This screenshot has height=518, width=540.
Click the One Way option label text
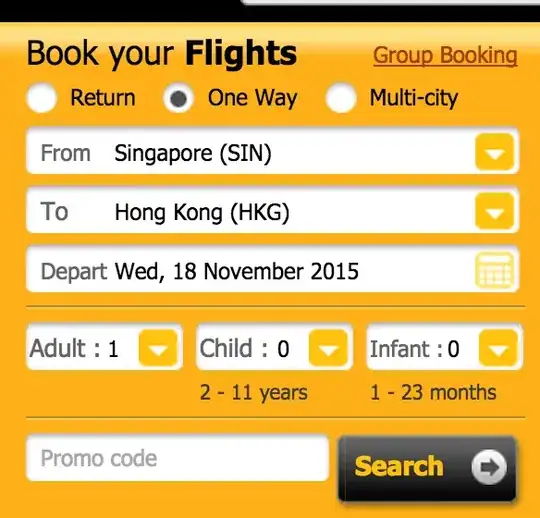[252, 99]
